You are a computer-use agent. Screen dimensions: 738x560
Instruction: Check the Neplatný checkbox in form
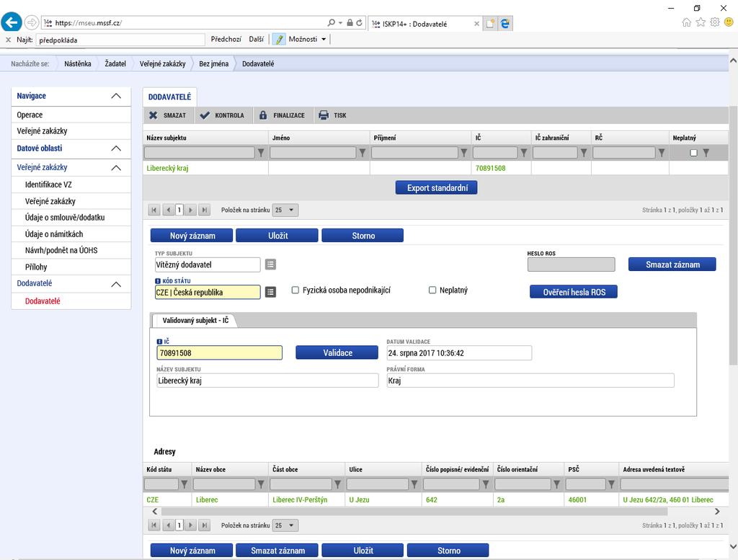point(432,290)
